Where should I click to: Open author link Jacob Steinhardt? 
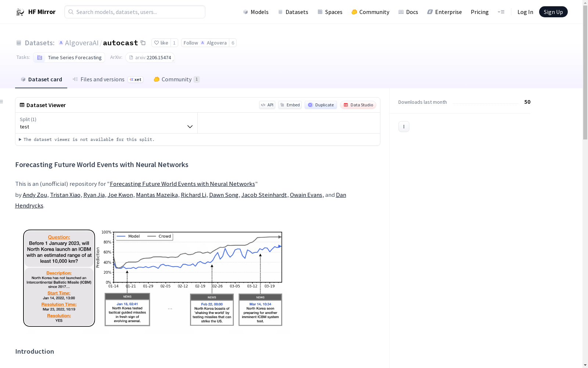pos(264,195)
